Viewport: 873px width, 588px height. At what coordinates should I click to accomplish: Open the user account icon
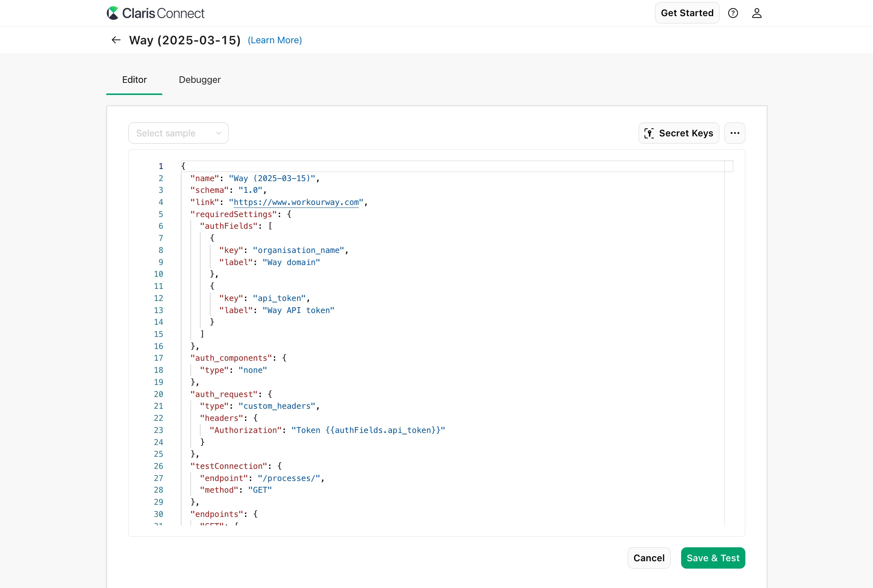(757, 13)
